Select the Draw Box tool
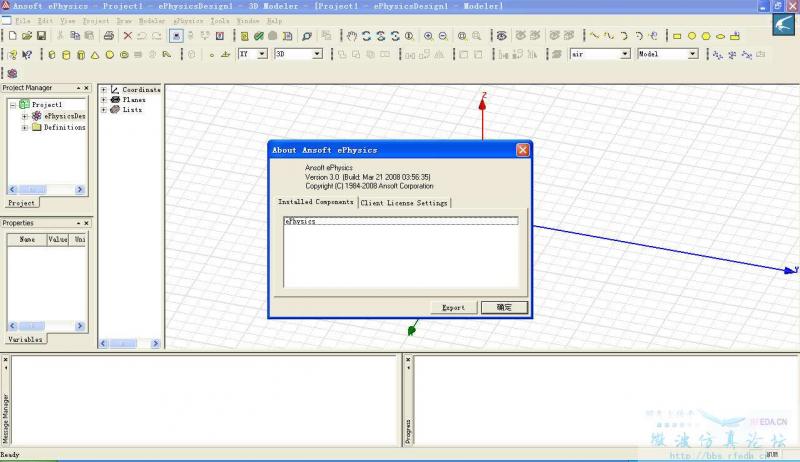The image size is (800, 462). [x=52, y=55]
